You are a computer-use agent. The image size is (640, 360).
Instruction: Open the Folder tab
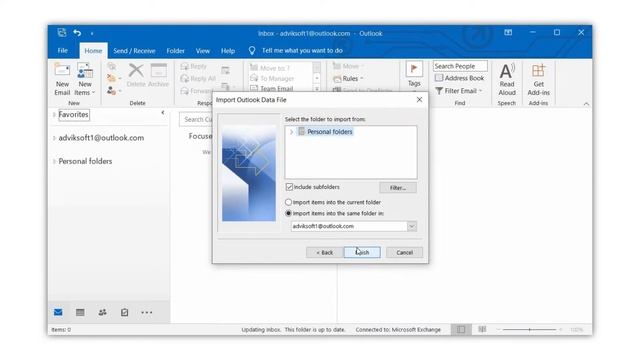[176, 51]
